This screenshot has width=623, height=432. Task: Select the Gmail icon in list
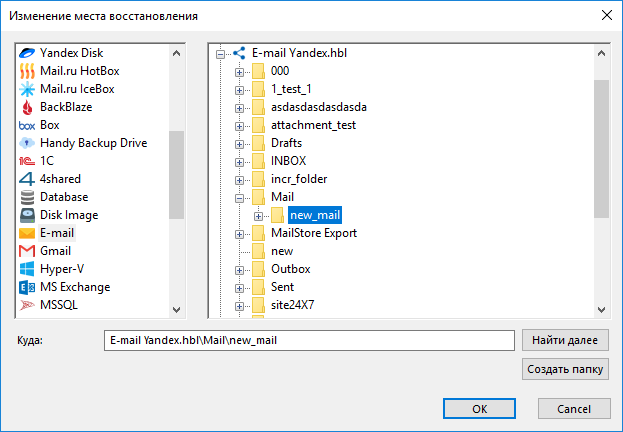[27, 251]
